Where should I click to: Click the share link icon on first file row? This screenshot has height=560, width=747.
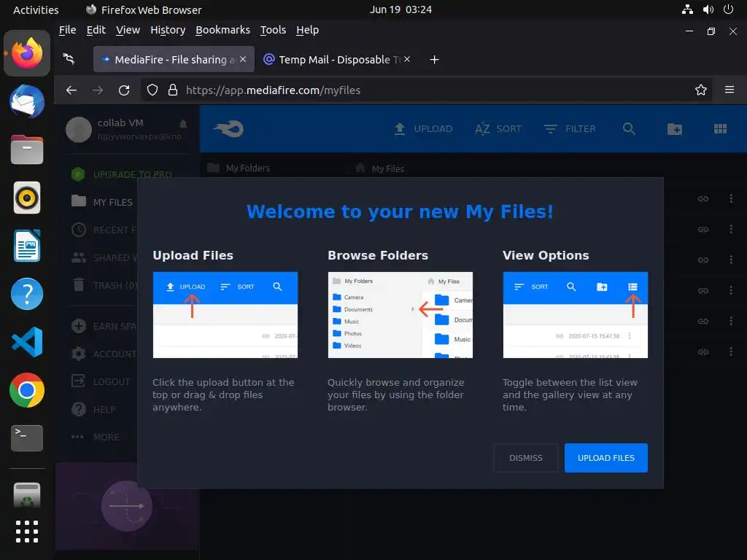click(703, 198)
